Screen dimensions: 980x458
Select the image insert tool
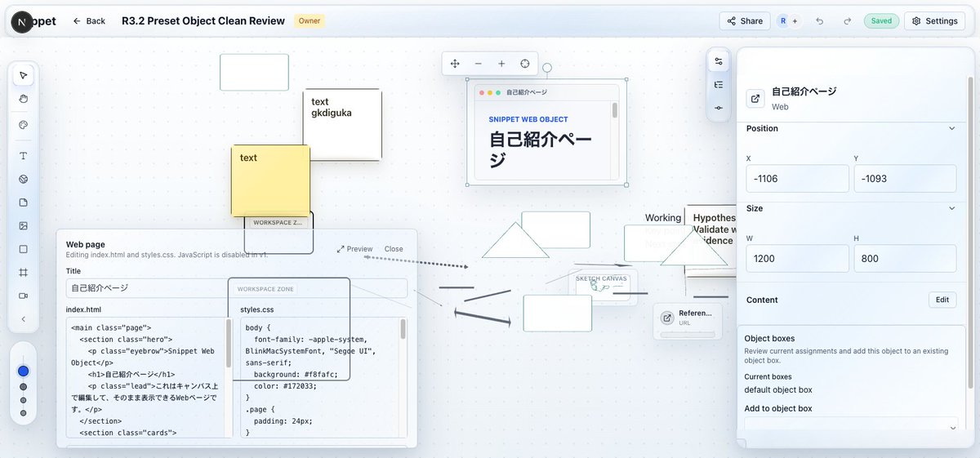[23, 226]
